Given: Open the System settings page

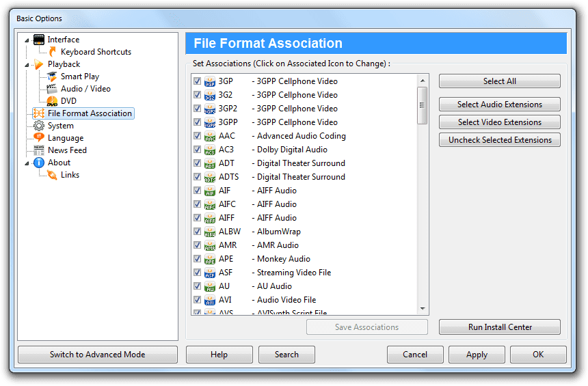Looking at the screenshot, I should coord(60,126).
